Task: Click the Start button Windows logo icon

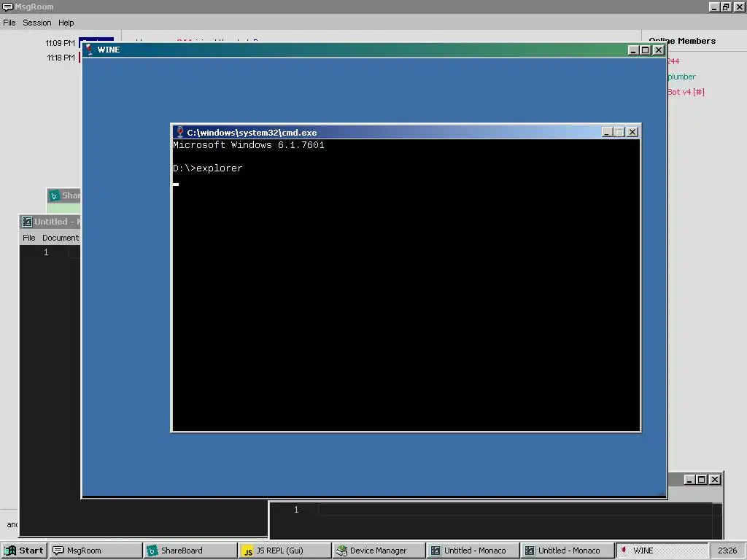Action: tap(10, 551)
